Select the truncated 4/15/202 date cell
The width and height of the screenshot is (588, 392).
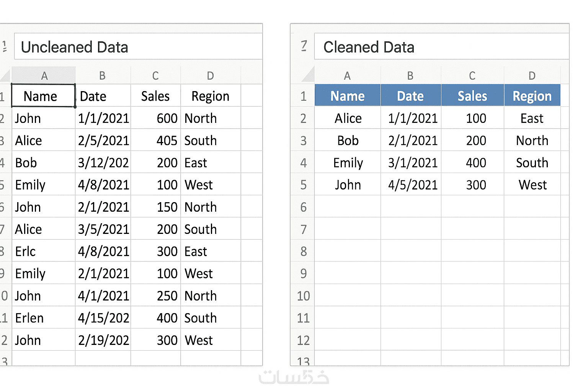(x=103, y=318)
